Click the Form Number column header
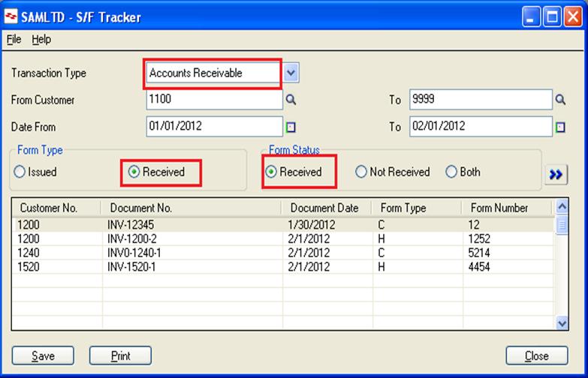588x378 pixels. point(508,208)
